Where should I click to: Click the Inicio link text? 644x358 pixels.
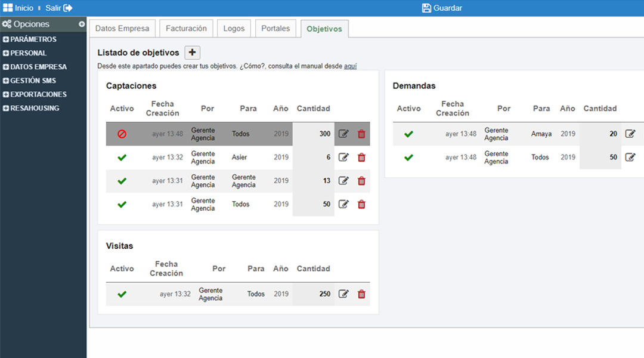(x=24, y=8)
